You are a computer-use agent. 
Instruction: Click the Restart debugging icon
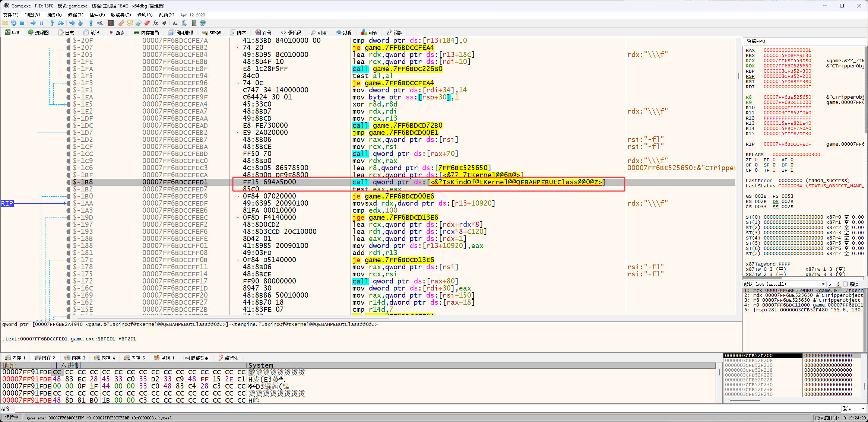(14, 23)
